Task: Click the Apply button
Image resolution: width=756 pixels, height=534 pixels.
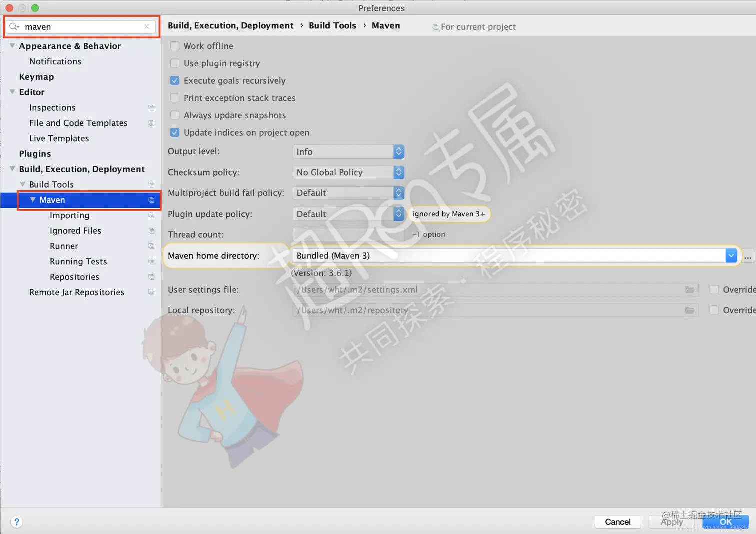Action: (672, 522)
